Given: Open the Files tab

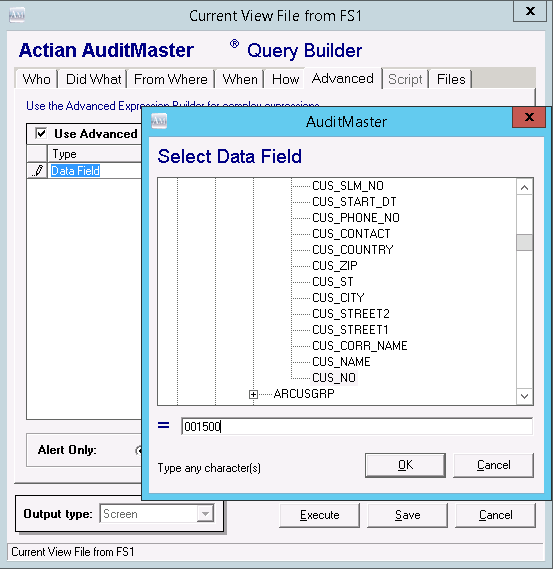Looking at the screenshot, I should coord(451,79).
